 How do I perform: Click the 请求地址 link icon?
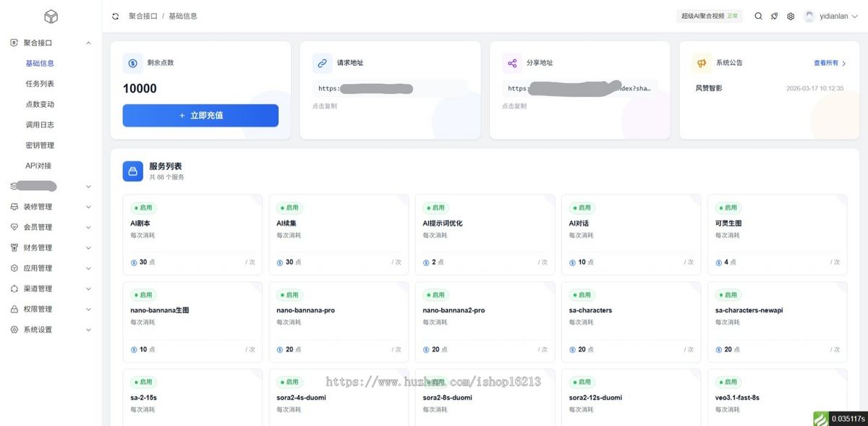coord(323,63)
